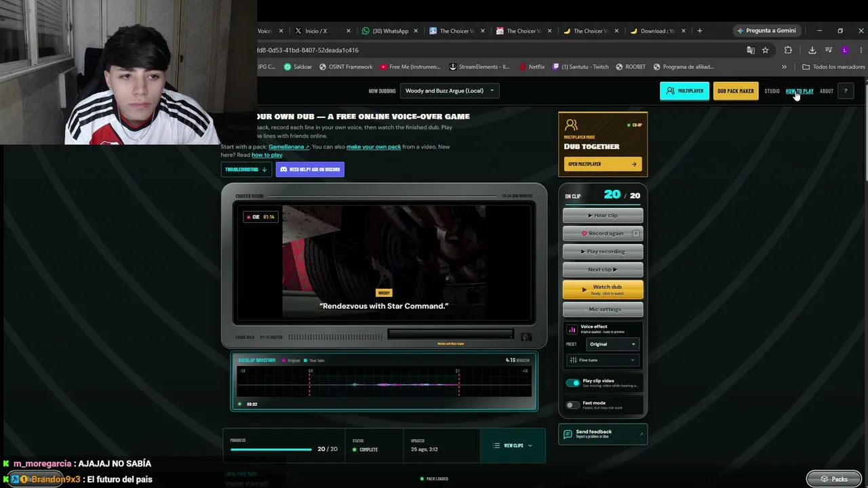Open the Free Me (Instrumen... bookmark
The image size is (868, 488).
point(411,67)
